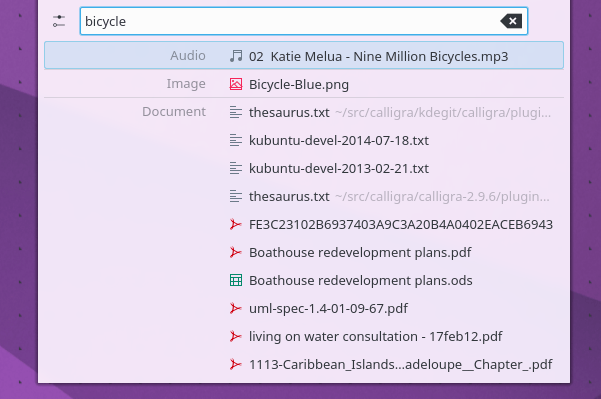This screenshot has width=601, height=399.
Task: Open the KRunner settings sliders icon
Action: [x=59, y=21]
